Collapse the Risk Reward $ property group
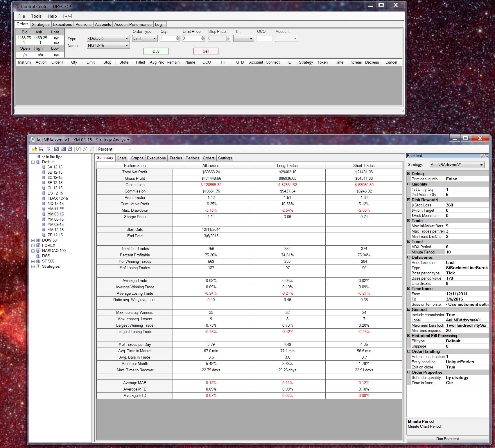The height and width of the screenshot is (448, 495). pyautogui.click(x=408, y=200)
